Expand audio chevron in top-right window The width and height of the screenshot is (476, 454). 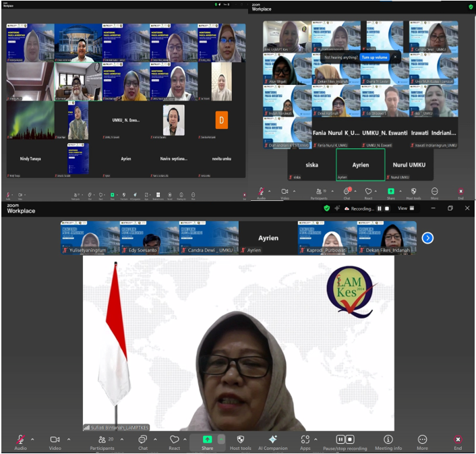269,192
